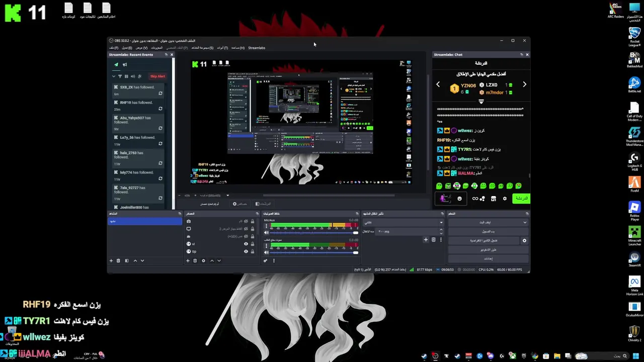This screenshot has width=644, height=362.
Task: Pause the alert queue in Recent Events
Action: pyautogui.click(x=126, y=76)
